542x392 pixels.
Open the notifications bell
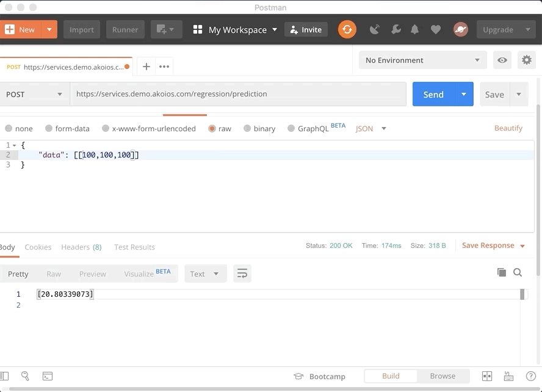pos(415,30)
